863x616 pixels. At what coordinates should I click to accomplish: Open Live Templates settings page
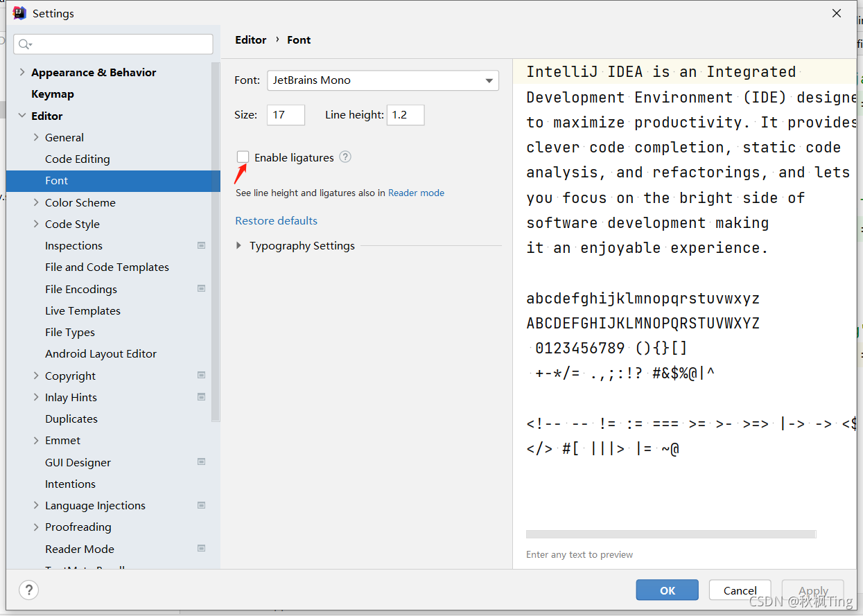(82, 311)
